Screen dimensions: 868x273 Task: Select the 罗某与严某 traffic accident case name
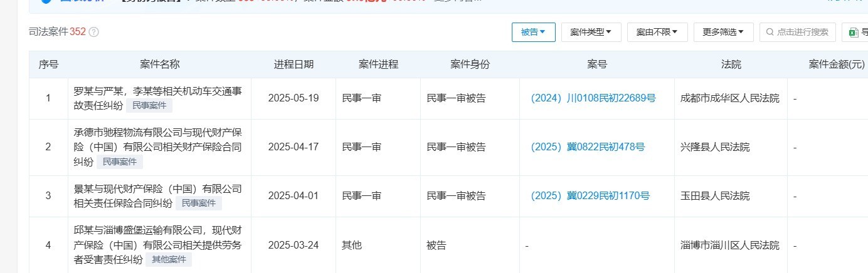coord(157,91)
